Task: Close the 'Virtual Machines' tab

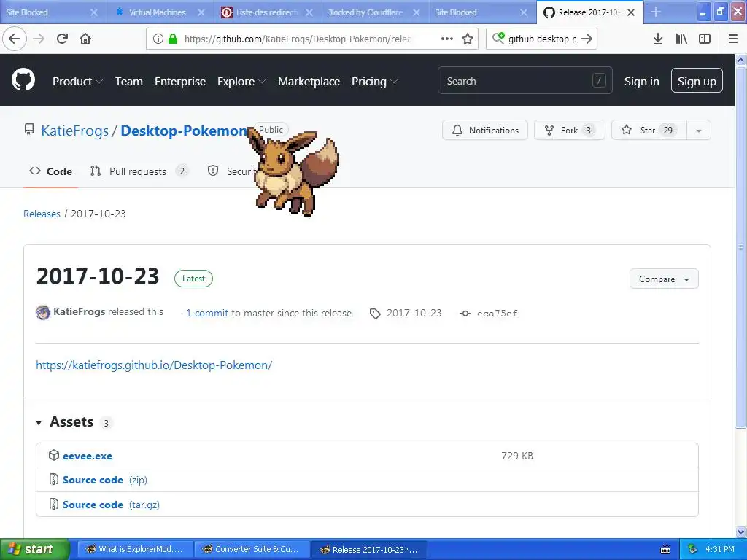Action: (201, 12)
